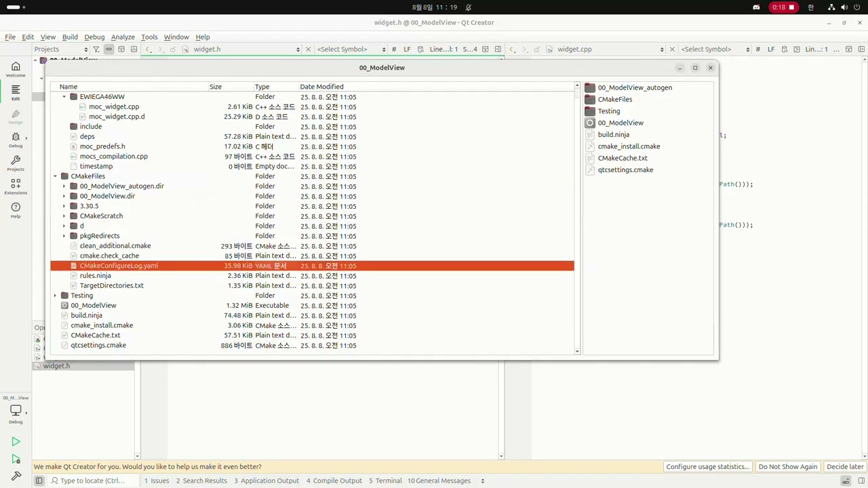This screenshot has height=488, width=868.
Task: Toggle synchronize with editor link icon
Action: 108,49
